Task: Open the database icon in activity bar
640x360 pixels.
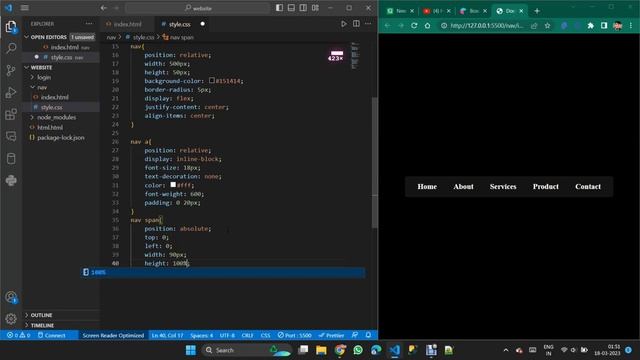Action: (x=11, y=158)
